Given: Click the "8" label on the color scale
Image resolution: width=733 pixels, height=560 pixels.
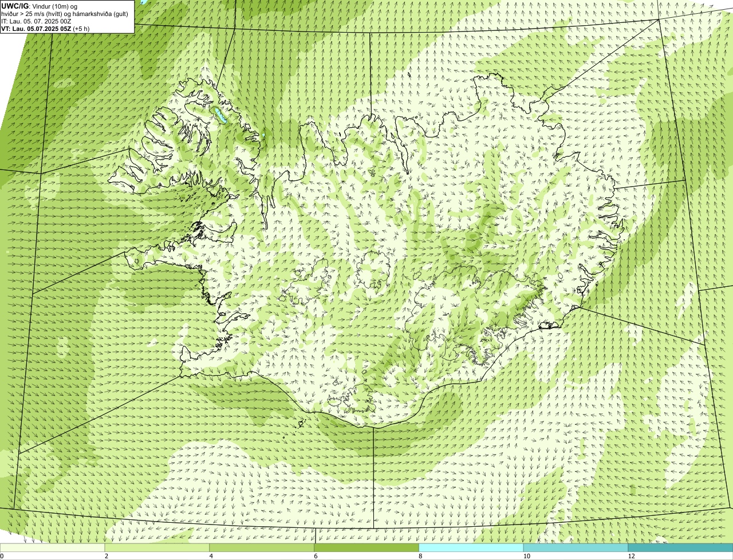Looking at the screenshot, I should (421, 556).
